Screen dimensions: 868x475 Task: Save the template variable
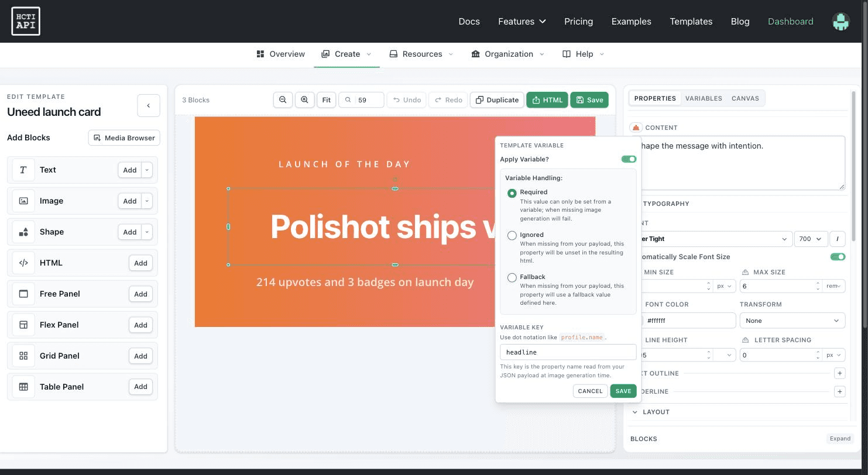(623, 391)
